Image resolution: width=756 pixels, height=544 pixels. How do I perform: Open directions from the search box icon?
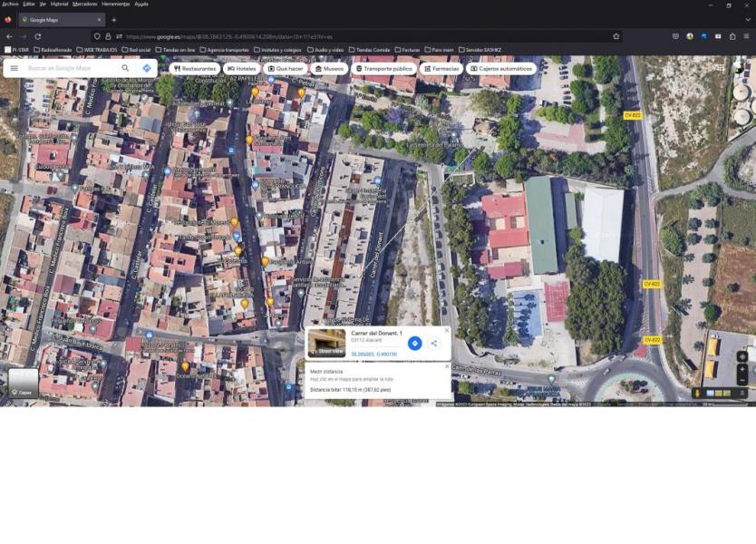[x=146, y=68]
